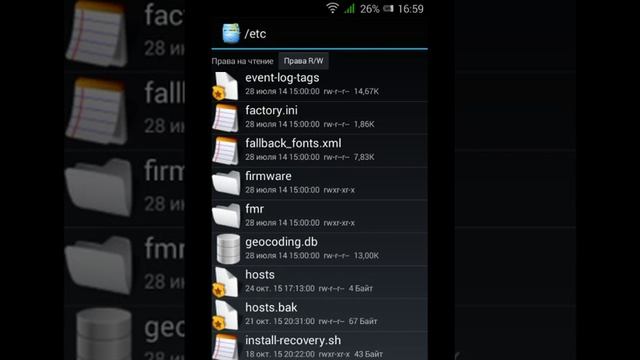
Task: Tap the 26% battery percentage
Action: pyautogui.click(x=370, y=9)
